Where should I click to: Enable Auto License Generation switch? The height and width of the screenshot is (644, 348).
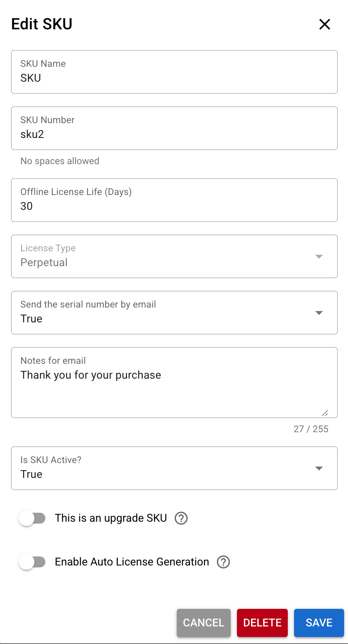(x=32, y=562)
